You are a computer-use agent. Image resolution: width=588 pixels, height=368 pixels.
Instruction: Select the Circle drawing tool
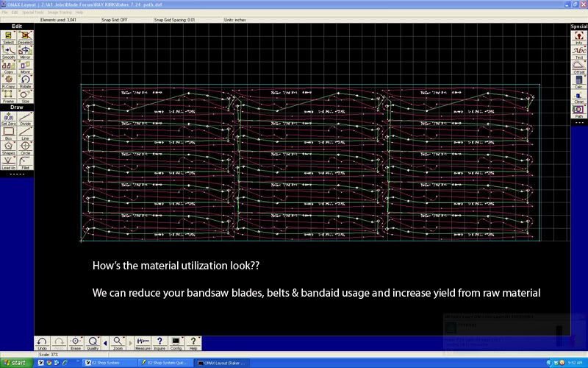click(x=25, y=148)
